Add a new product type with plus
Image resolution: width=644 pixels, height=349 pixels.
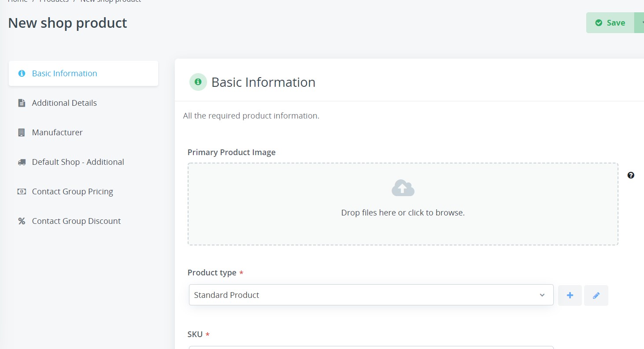point(570,295)
